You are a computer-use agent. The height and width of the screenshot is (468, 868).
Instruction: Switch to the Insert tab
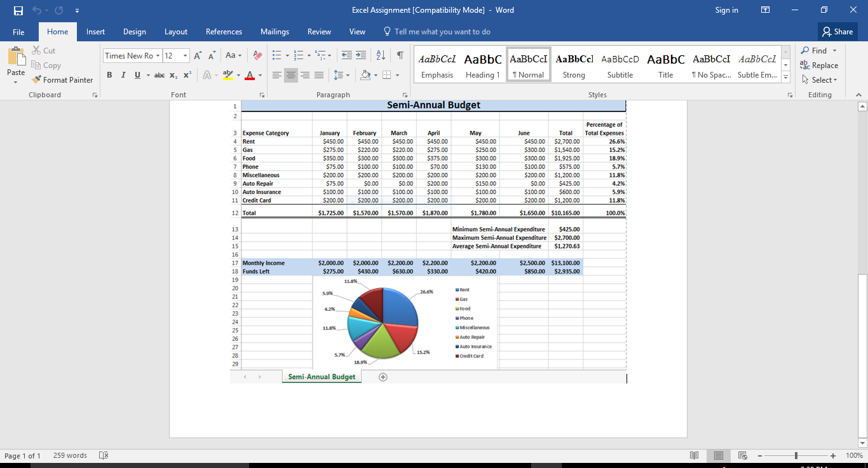coord(96,32)
